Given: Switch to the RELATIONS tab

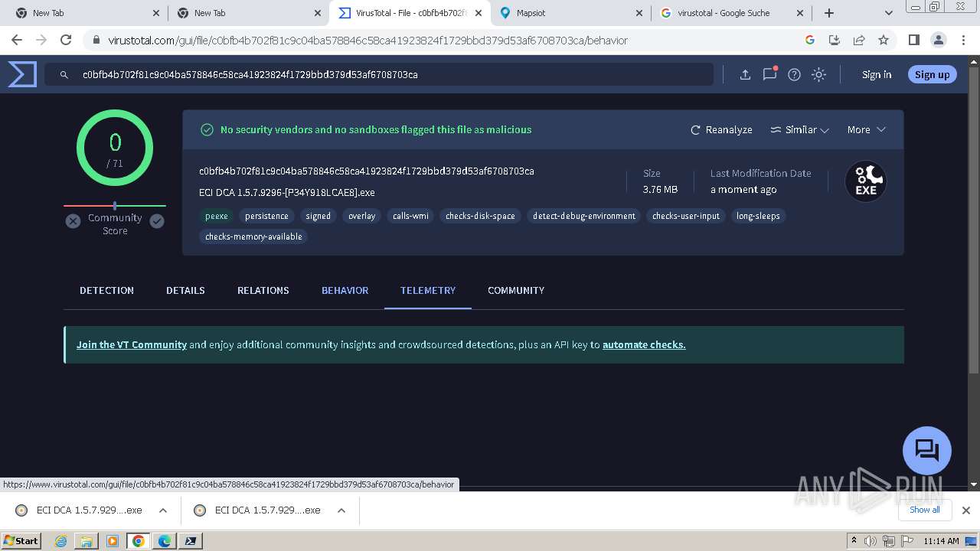Looking at the screenshot, I should [263, 290].
